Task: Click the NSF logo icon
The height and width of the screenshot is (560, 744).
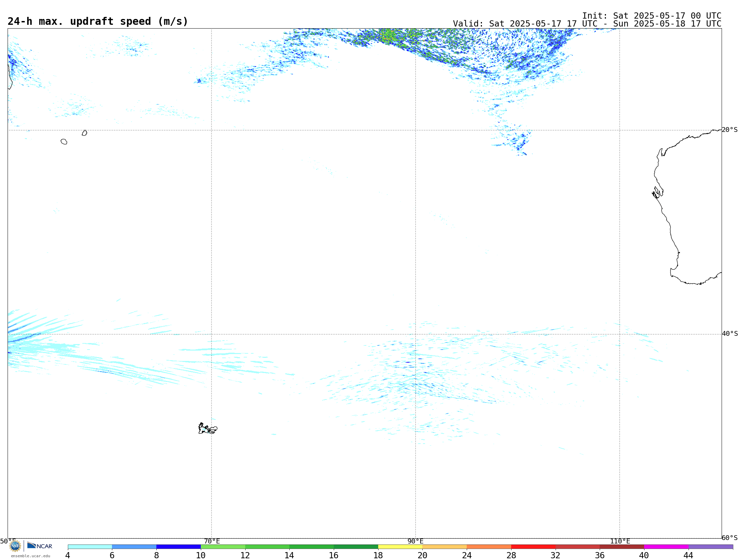Action: [x=15, y=546]
